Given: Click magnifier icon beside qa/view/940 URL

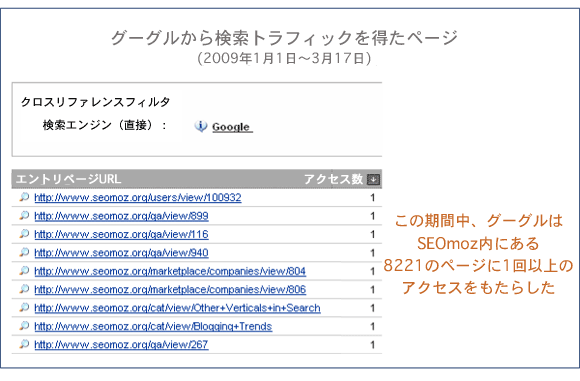Looking at the screenshot, I should pyautogui.click(x=24, y=253).
